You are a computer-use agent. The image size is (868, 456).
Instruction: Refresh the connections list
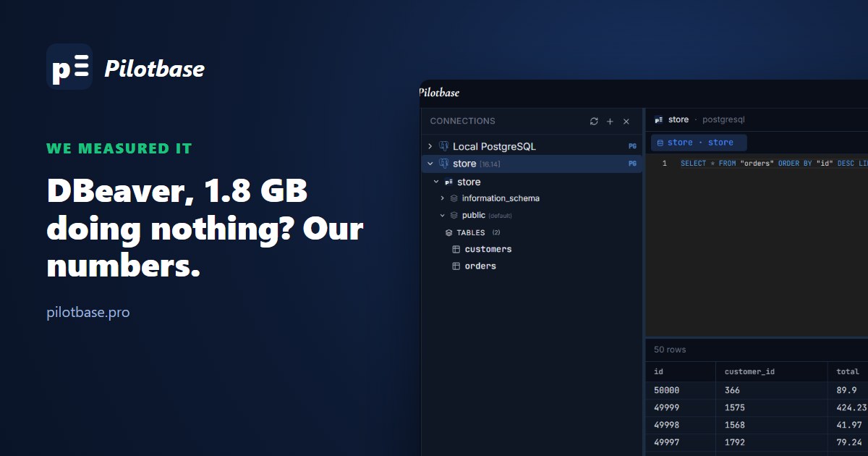pyautogui.click(x=594, y=122)
